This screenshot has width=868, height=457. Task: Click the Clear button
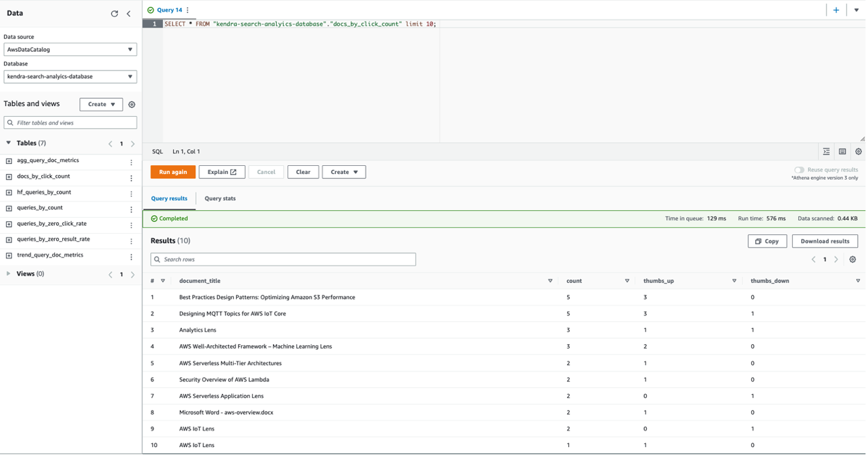303,172
